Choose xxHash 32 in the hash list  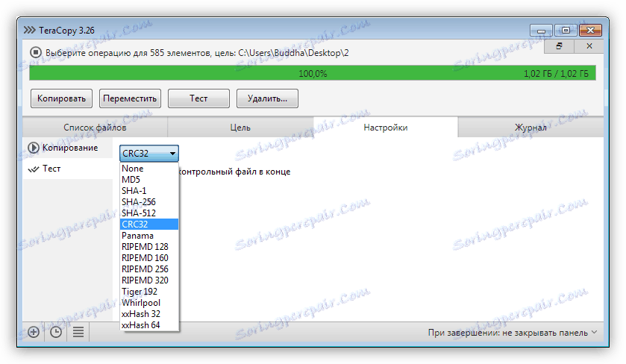(149, 314)
